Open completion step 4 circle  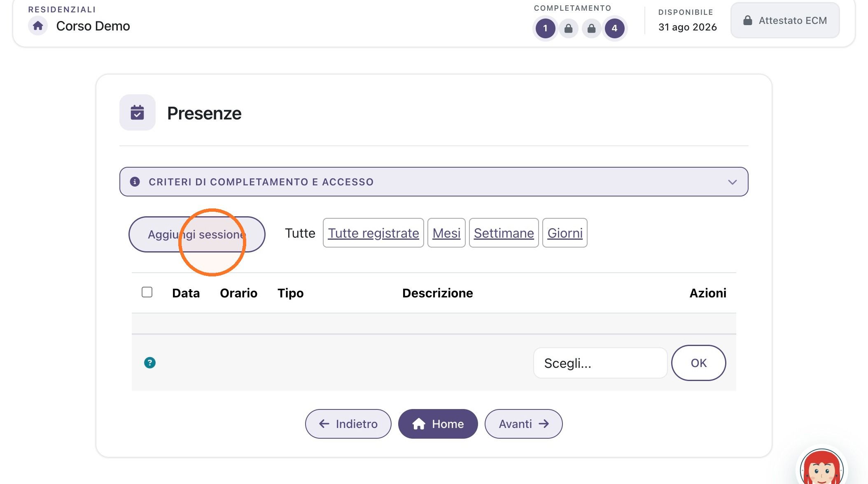[614, 28]
